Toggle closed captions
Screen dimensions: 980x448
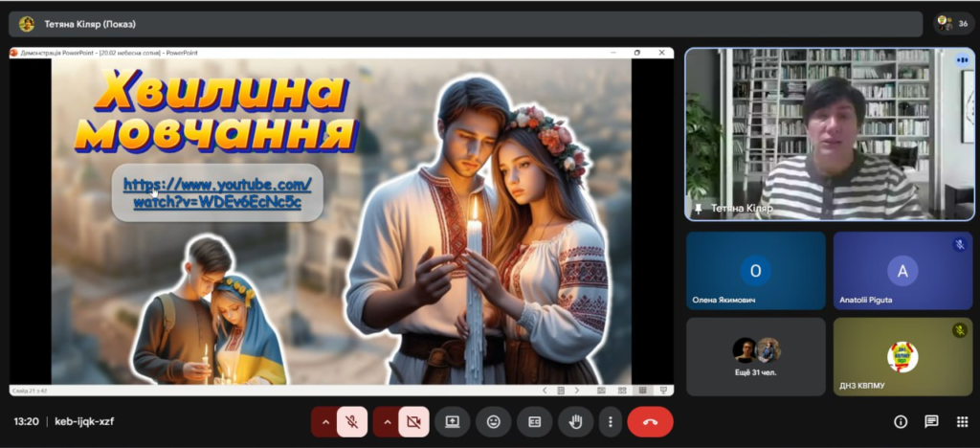tap(535, 421)
